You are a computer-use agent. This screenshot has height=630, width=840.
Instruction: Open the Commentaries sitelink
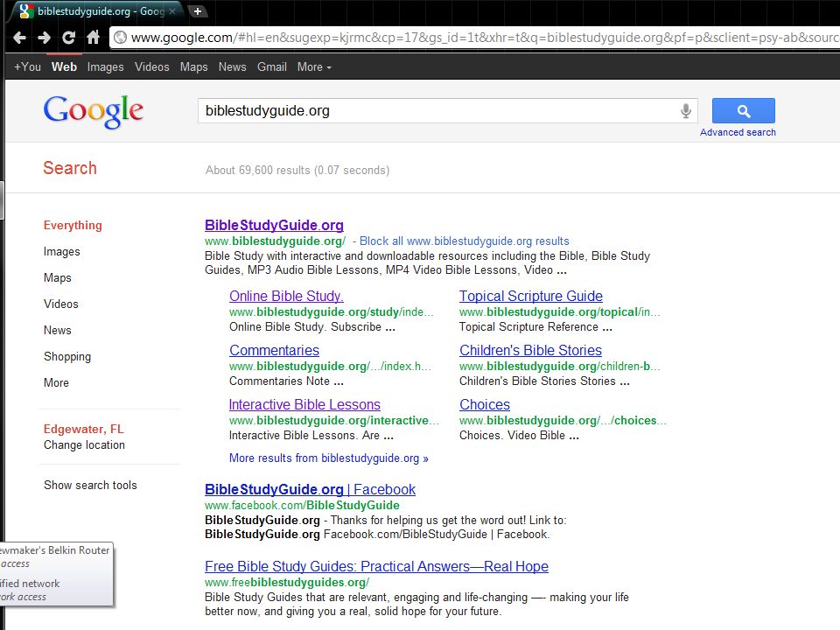click(274, 350)
